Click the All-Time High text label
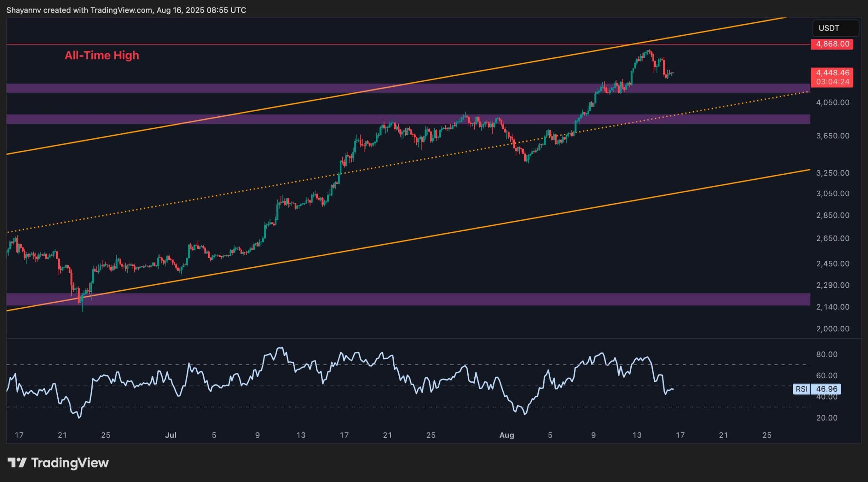Image resolution: width=868 pixels, height=482 pixels. pos(102,55)
